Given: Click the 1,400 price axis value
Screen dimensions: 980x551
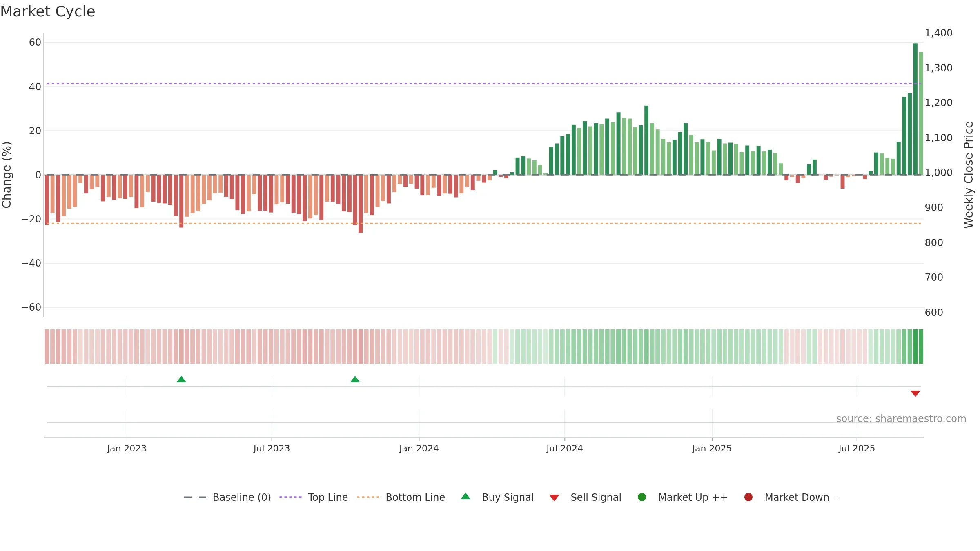Looking at the screenshot, I should tap(939, 33).
